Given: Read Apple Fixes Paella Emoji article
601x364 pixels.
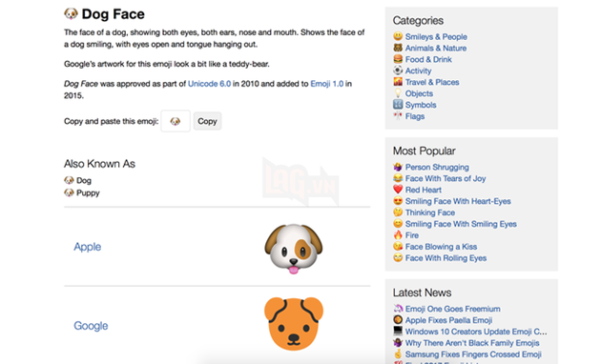Looking at the screenshot, I should 448,320.
